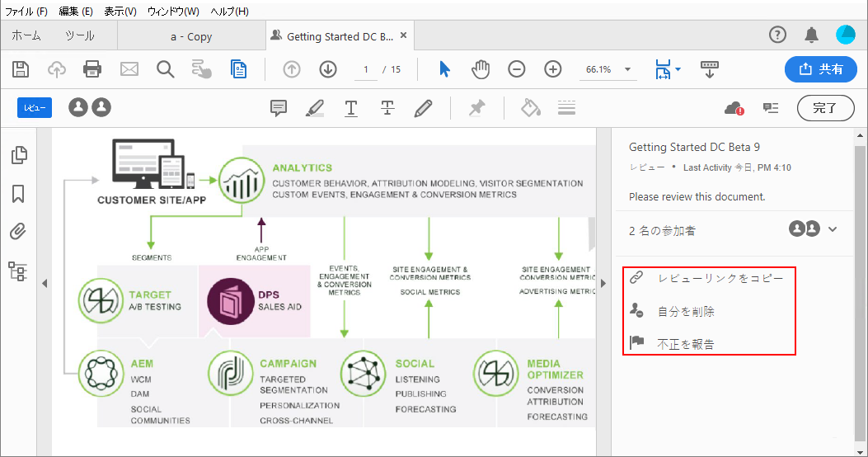The image size is (868, 457).
Task: Switch to the ツール tab
Action: (80, 36)
